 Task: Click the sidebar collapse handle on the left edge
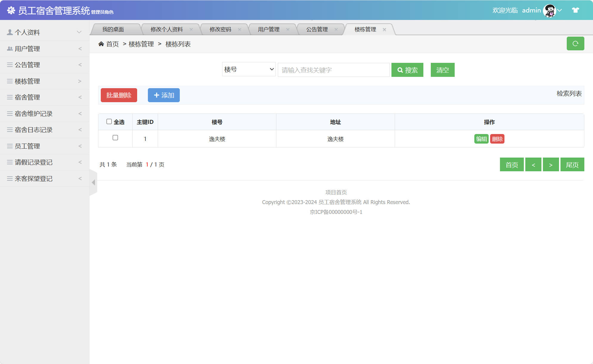point(93,183)
